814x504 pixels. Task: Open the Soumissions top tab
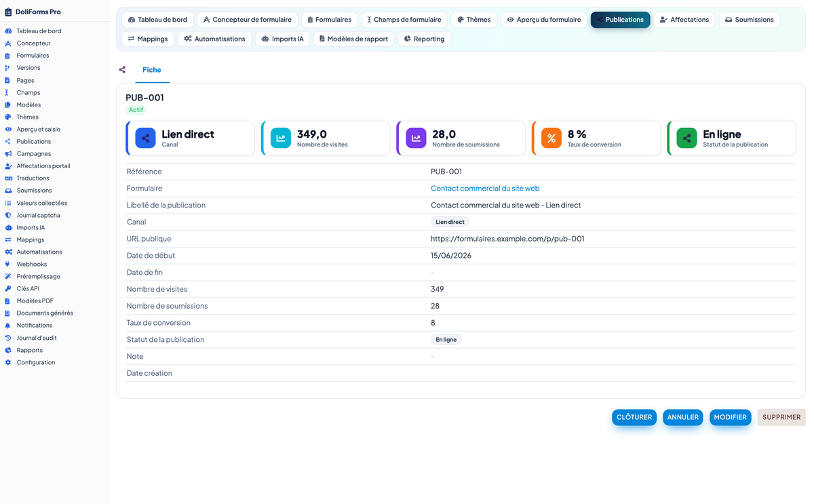(749, 20)
